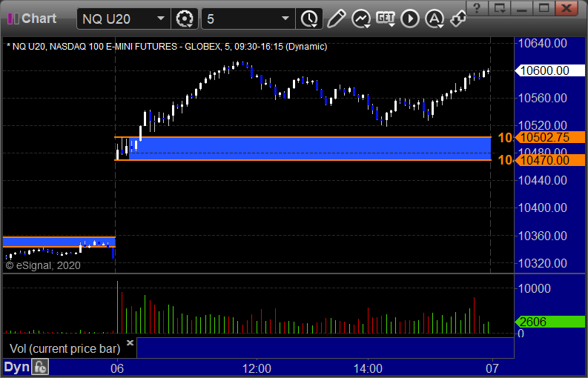588x378 pixels.
Task: Open the symbol settings gear icon
Action: coord(185,19)
